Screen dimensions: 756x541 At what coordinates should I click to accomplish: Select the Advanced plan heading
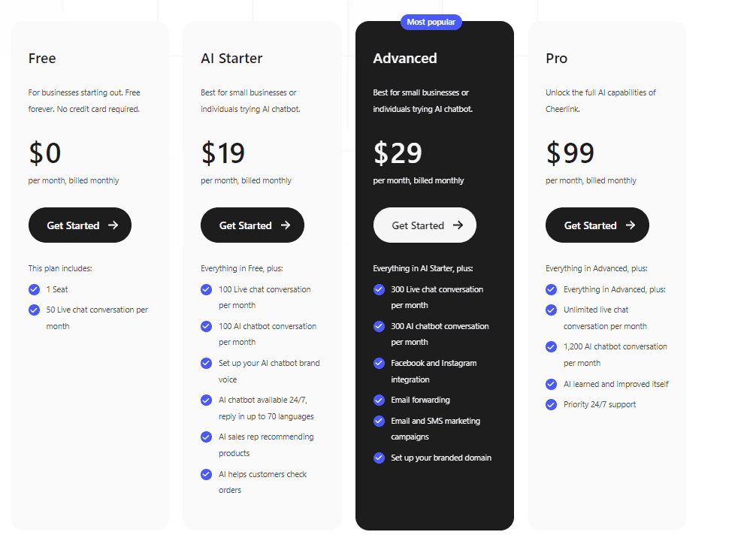407,58
